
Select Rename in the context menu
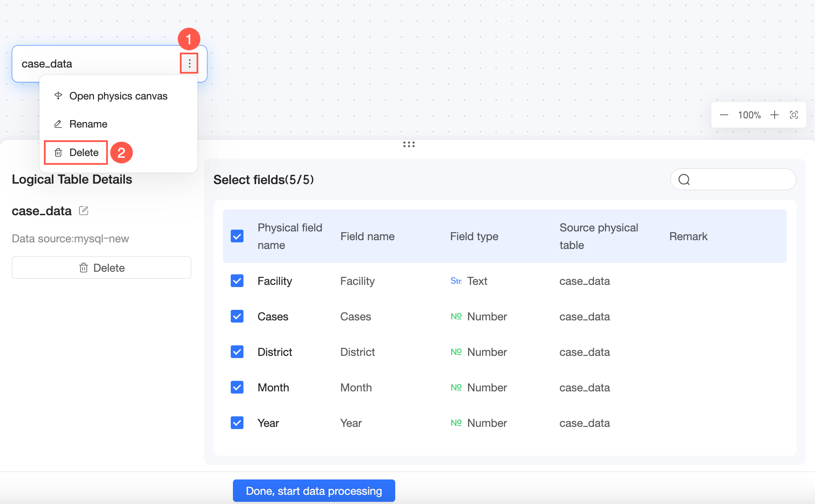118,124
